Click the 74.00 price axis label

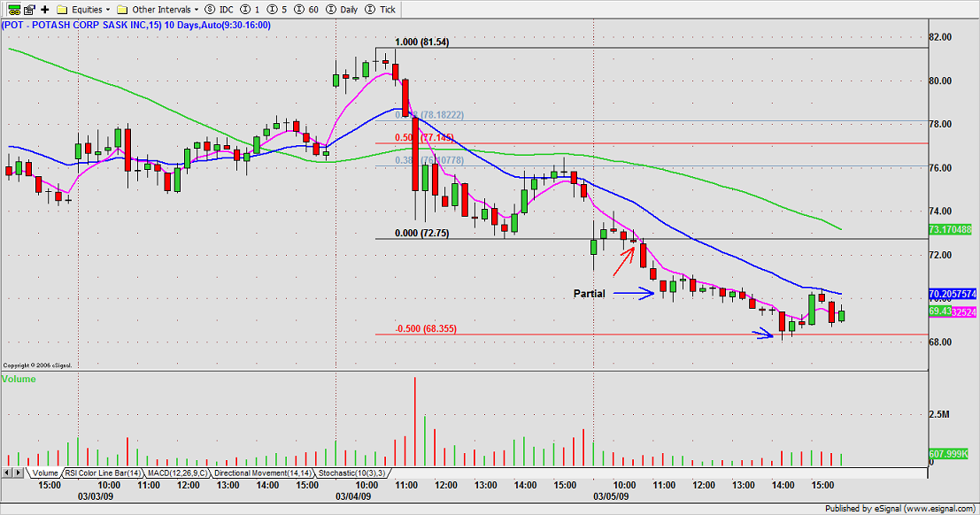(941, 211)
